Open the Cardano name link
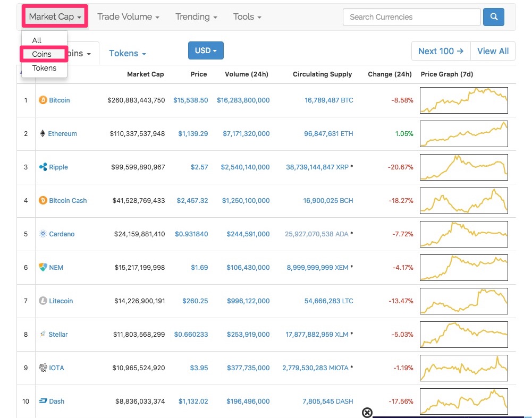Screen dimensions: 532x418 [x=62, y=234]
